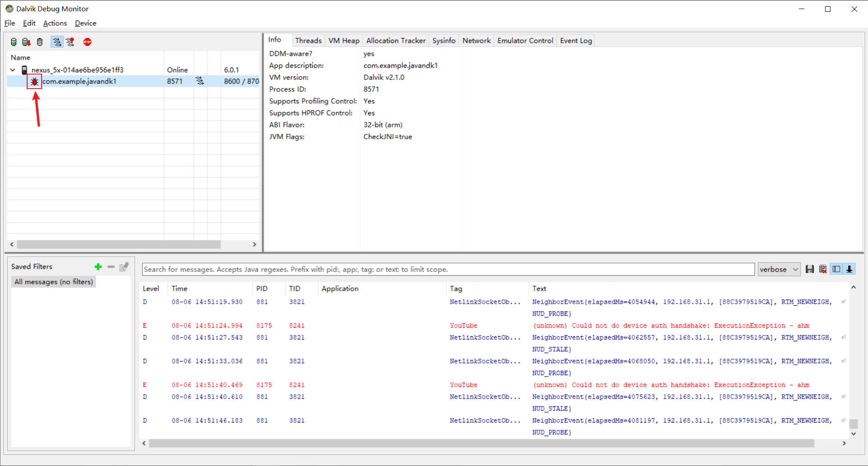Open the Emulator Control tab
Screen dimensions: 868x466
pyautogui.click(x=525, y=41)
